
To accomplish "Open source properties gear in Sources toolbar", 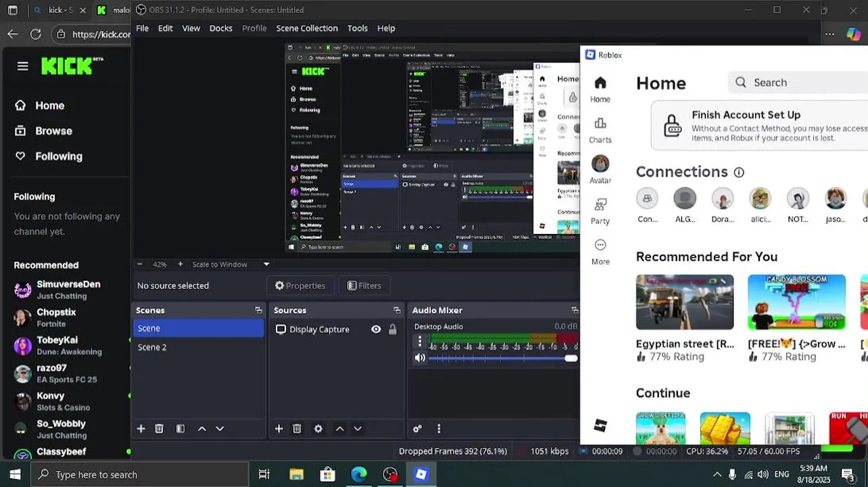I will (x=318, y=429).
